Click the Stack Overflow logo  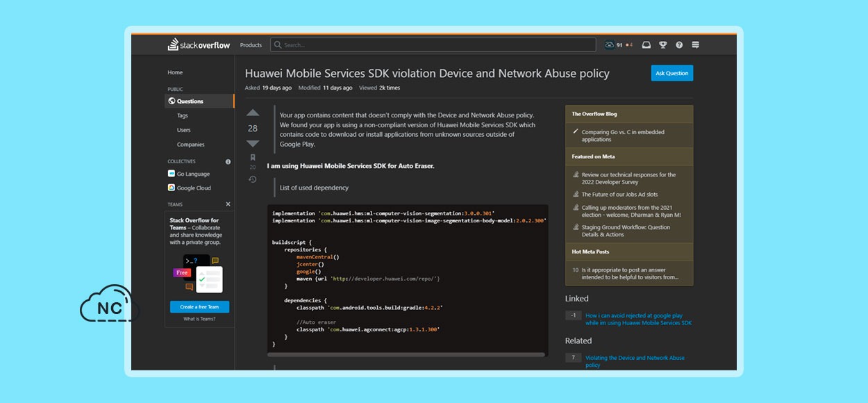click(199, 45)
